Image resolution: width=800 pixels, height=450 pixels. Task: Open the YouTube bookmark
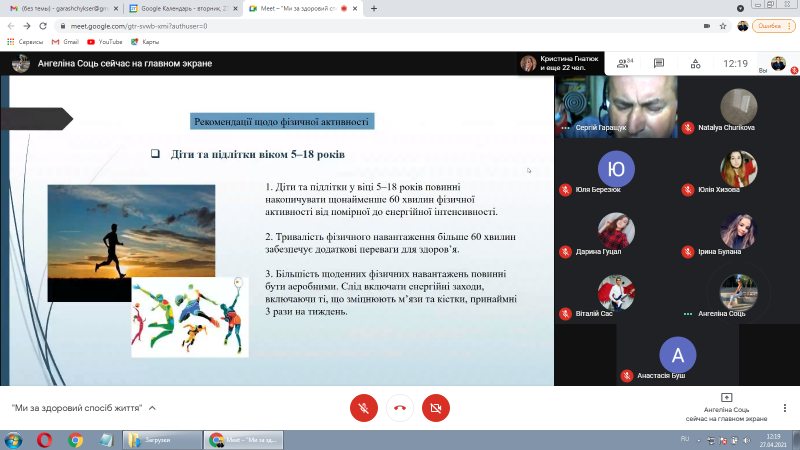tap(105, 42)
